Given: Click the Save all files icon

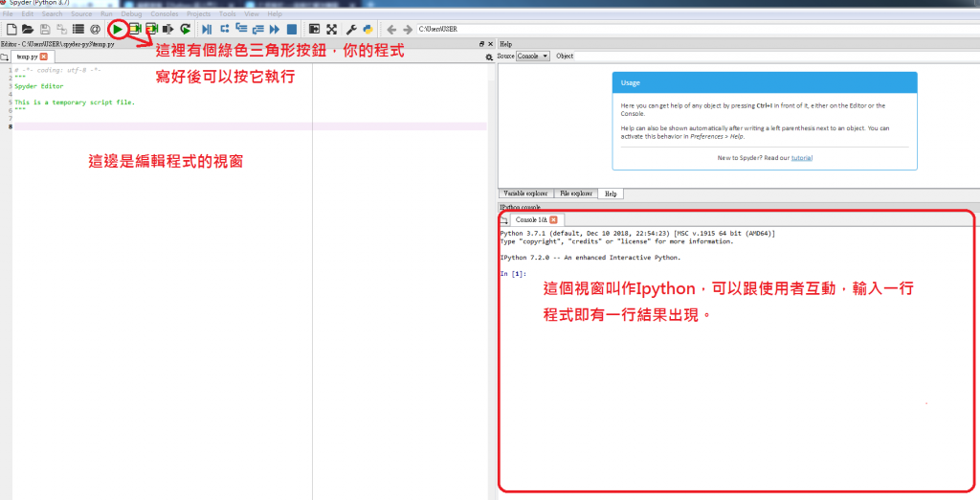Looking at the screenshot, I should coord(62,29).
